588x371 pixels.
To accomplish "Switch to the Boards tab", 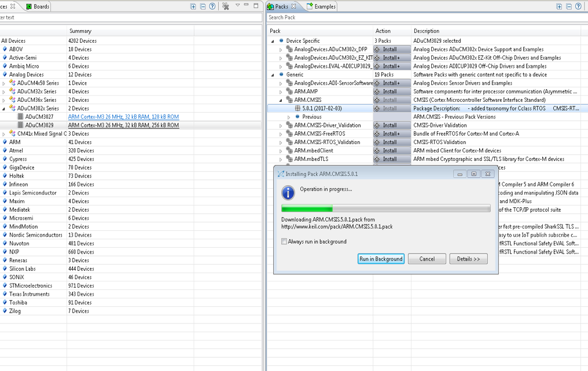I will [x=38, y=6].
